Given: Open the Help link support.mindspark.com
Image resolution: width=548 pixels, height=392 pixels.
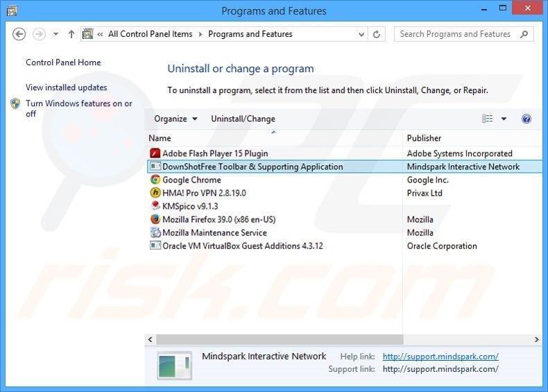Looking at the screenshot, I should tap(440, 357).
